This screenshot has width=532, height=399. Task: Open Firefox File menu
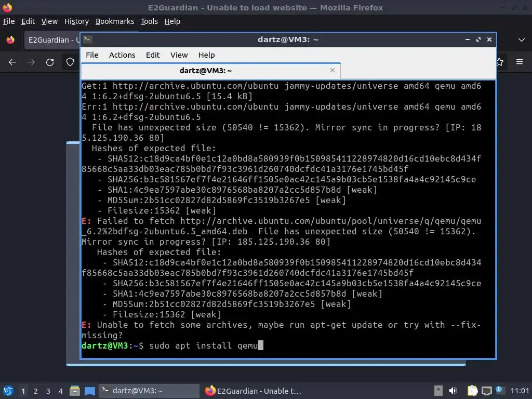(x=9, y=21)
